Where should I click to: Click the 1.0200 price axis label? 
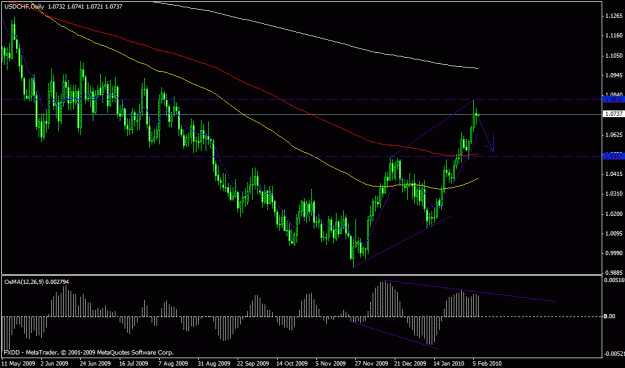point(614,214)
